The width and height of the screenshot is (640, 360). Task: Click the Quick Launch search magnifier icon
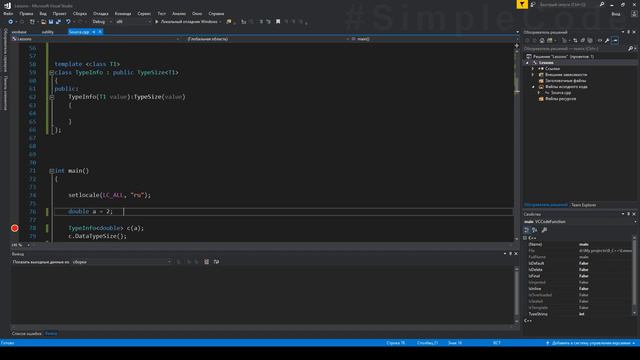[602, 4]
